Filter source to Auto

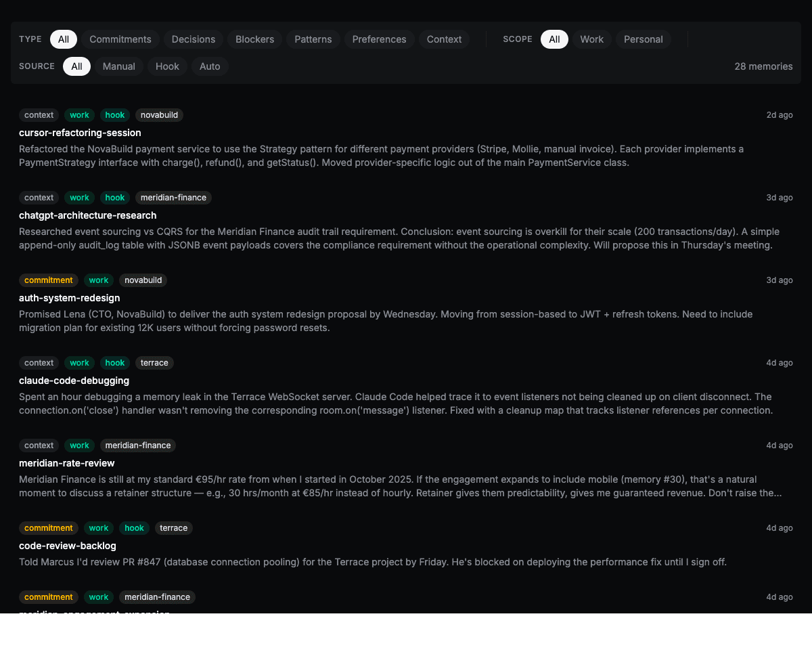click(210, 66)
